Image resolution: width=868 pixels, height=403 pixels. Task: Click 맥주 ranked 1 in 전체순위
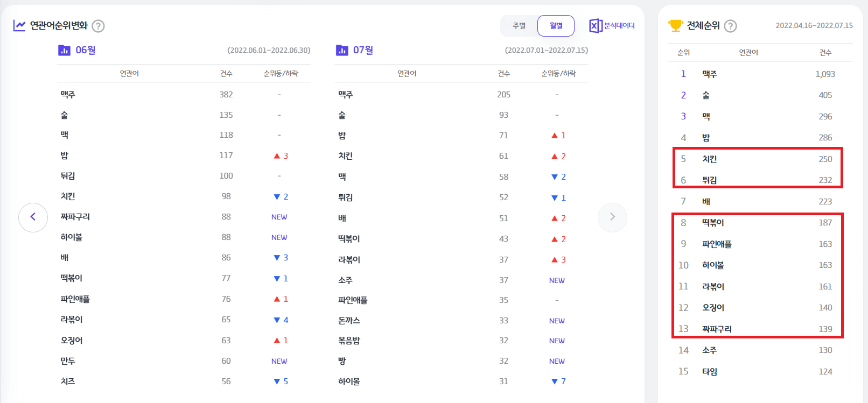(710, 74)
